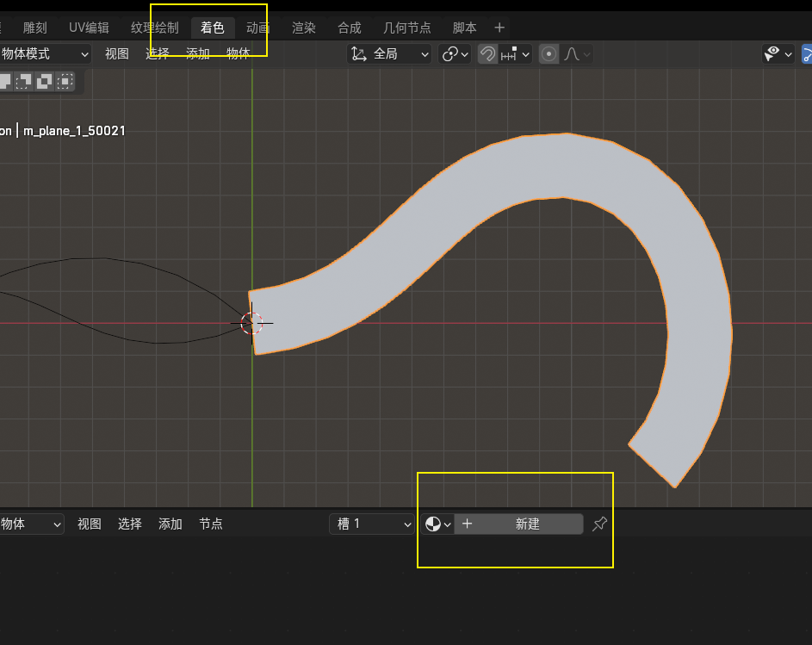Select the last selection mode icon in tool settings
Screen dimensions: 812x645
65,81
